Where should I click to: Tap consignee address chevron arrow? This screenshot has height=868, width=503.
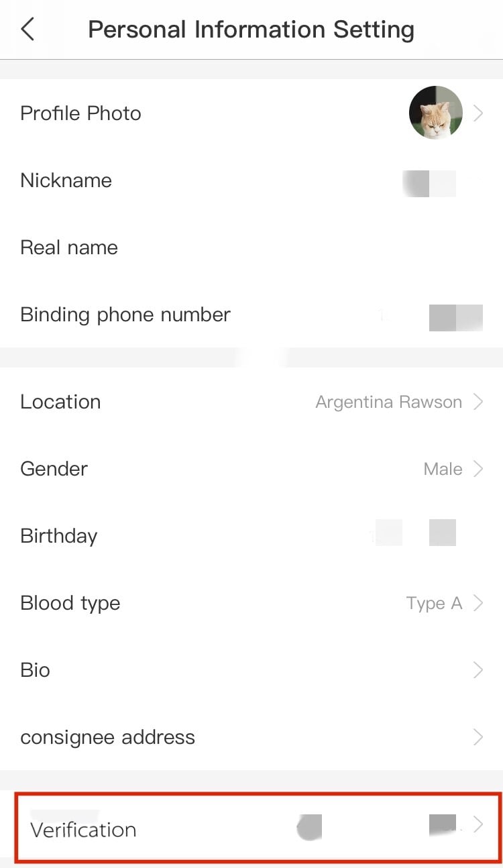click(478, 737)
